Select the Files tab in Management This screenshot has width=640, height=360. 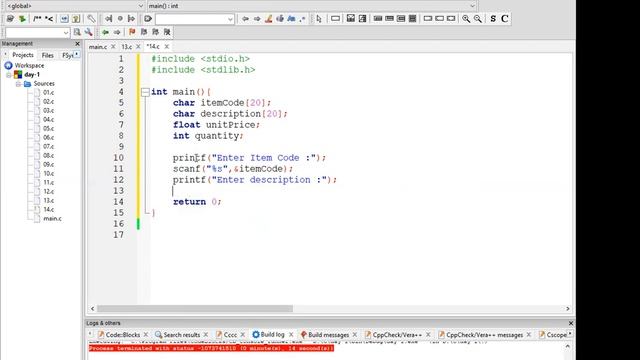pyautogui.click(x=47, y=55)
